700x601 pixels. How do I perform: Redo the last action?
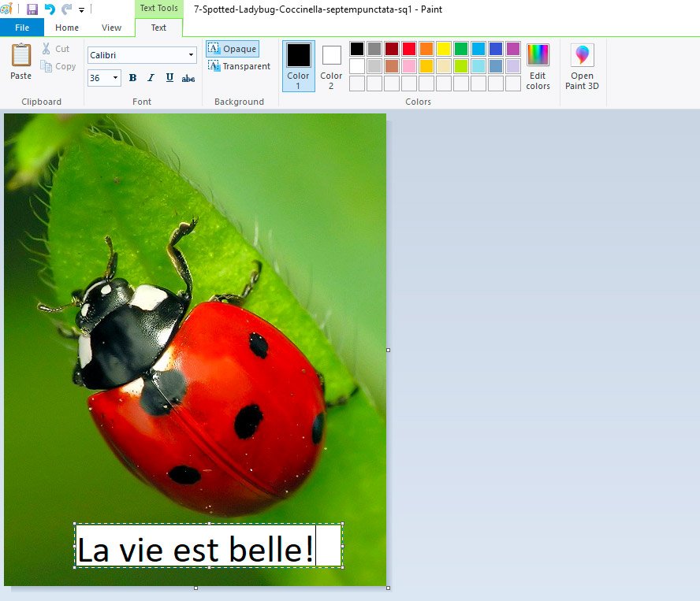66,9
